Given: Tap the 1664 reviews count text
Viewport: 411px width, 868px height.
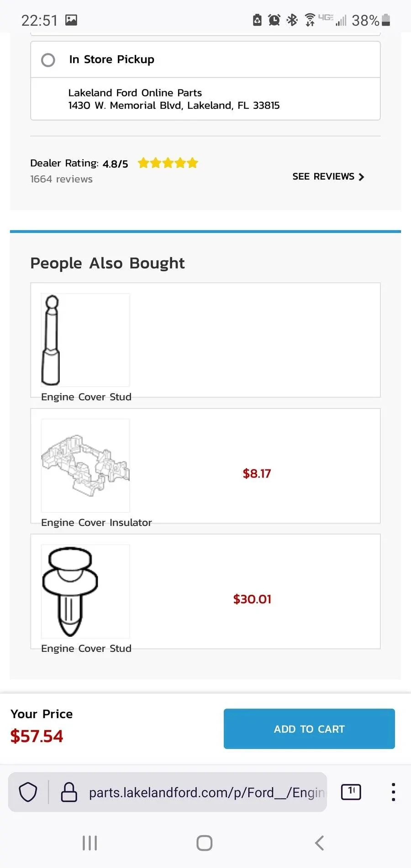Looking at the screenshot, I should tap(61, 179).
